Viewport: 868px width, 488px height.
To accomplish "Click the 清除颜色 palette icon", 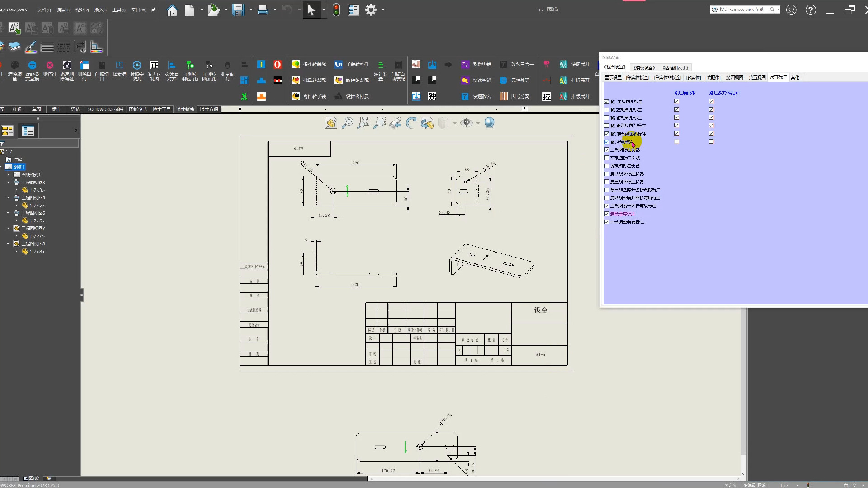I will tap(14, 65).
